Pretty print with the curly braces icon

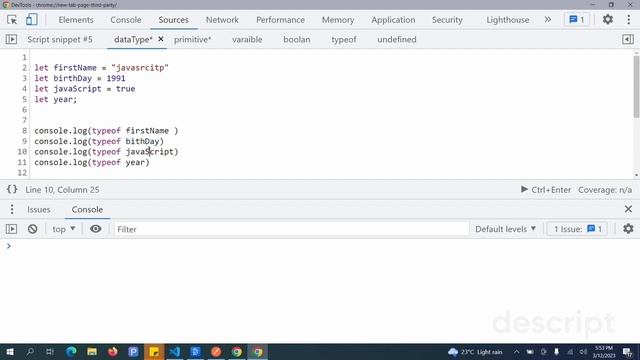click(12, 189)
